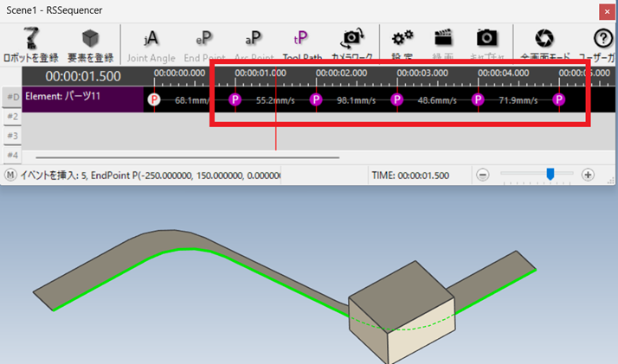
Task: Click the zoom out minus button
Action: click(483, 175)
